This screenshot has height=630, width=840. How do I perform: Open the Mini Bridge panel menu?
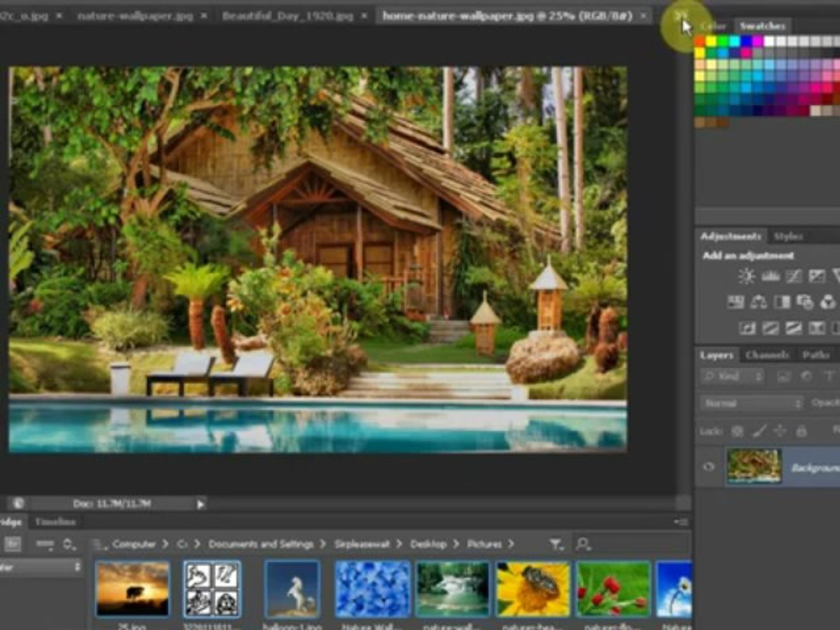(681, 521)
